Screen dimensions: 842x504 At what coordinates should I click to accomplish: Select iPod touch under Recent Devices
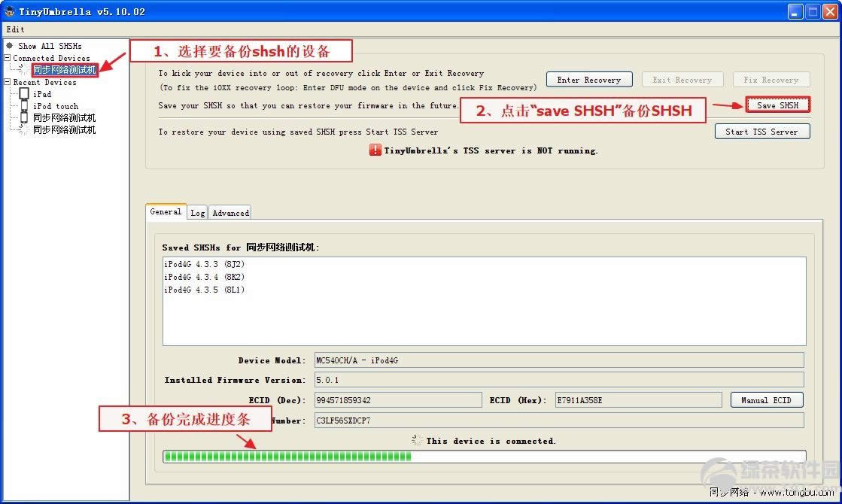(56, 106)
